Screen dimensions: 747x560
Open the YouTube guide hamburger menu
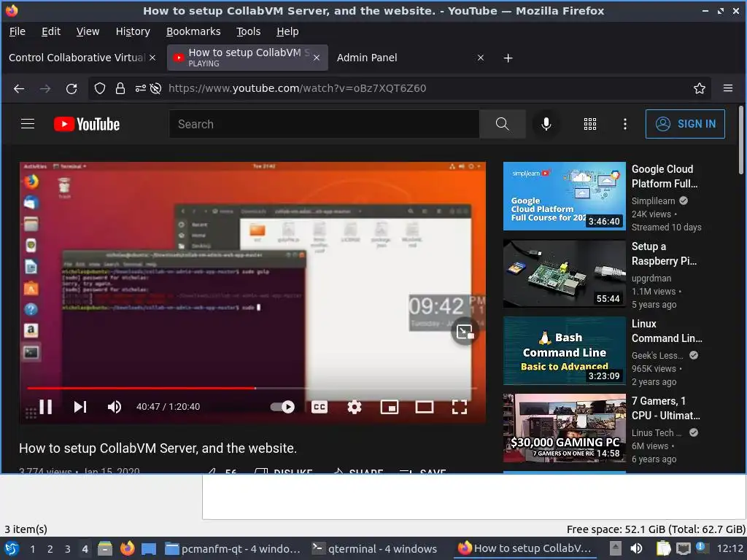[x=28, y=124]
